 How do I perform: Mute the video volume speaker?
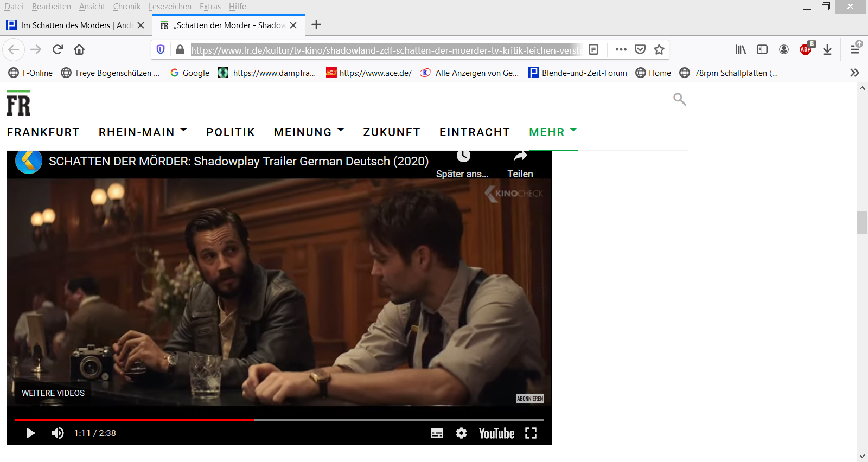(57, 433)
